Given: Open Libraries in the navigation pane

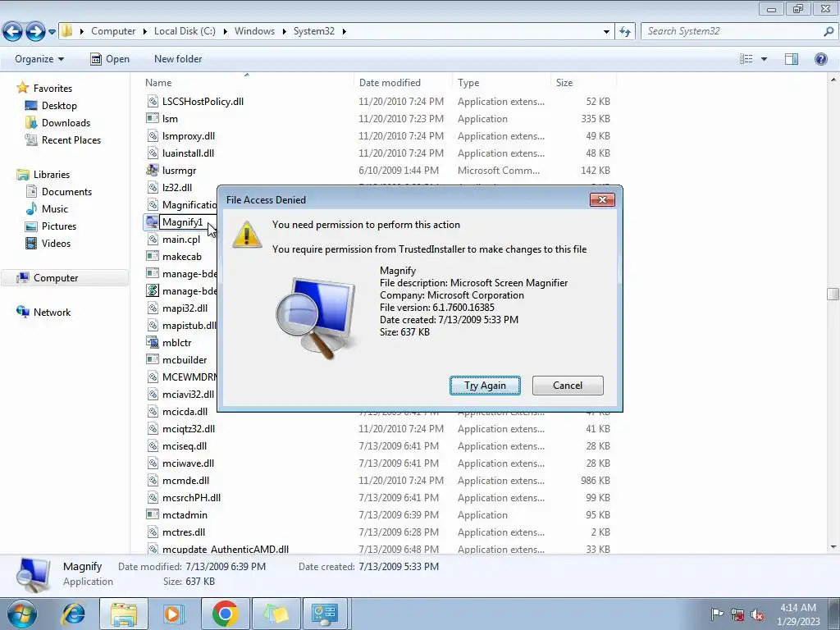Looking at the screenshot, I should [52, 175].
